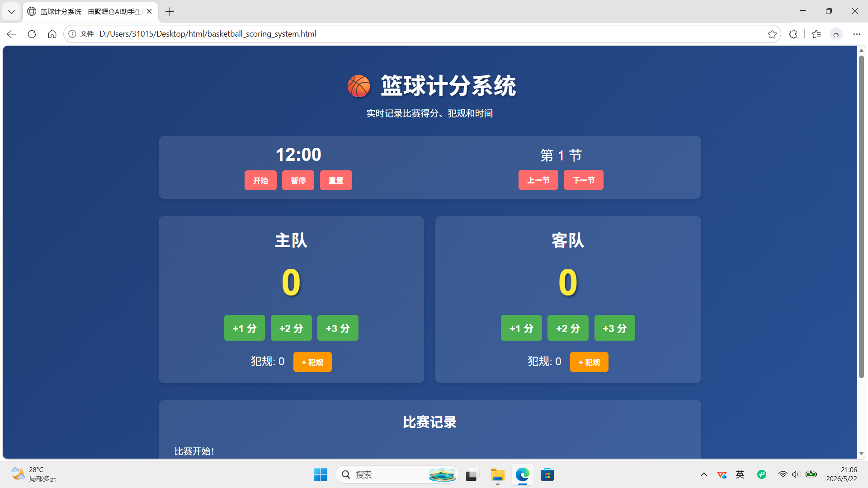This screenshot has height=488, width=868.
Task: Open the volume control tray icon
Action: (796, 474)
